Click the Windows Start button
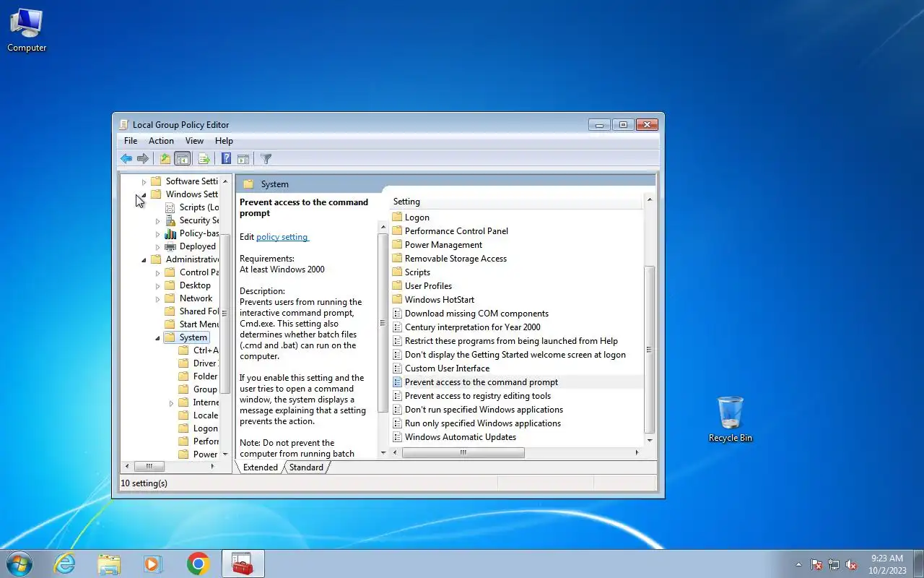The image size is (924, 578). point(19,564)
